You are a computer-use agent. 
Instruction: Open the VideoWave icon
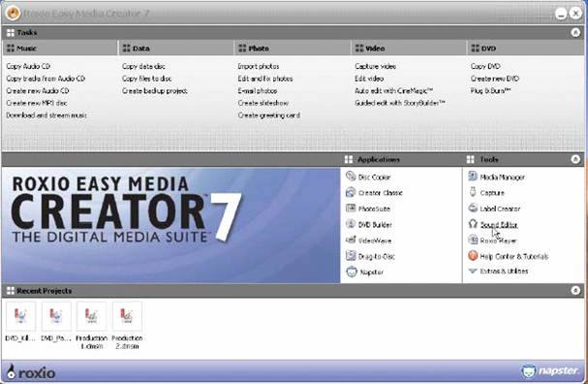click(x=351, y=240)
